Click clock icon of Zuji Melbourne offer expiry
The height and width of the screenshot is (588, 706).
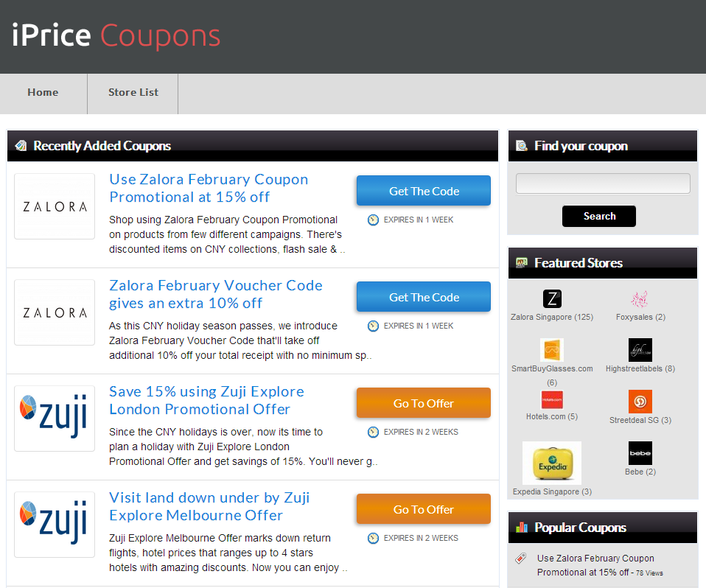[x=373, y=538]
